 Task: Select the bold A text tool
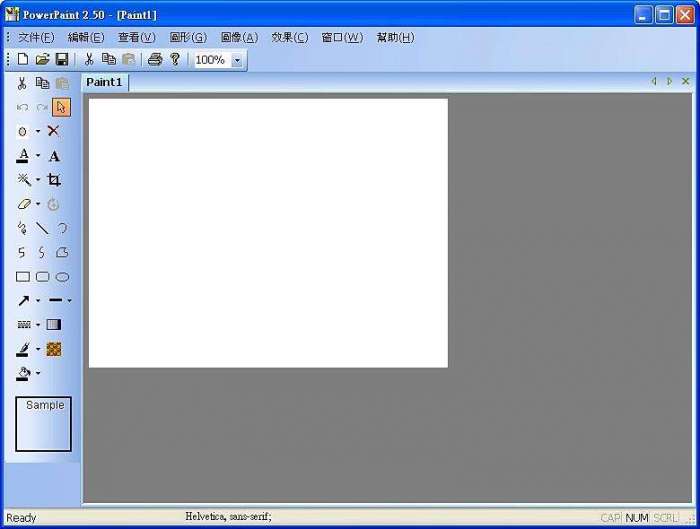point(54,156)
